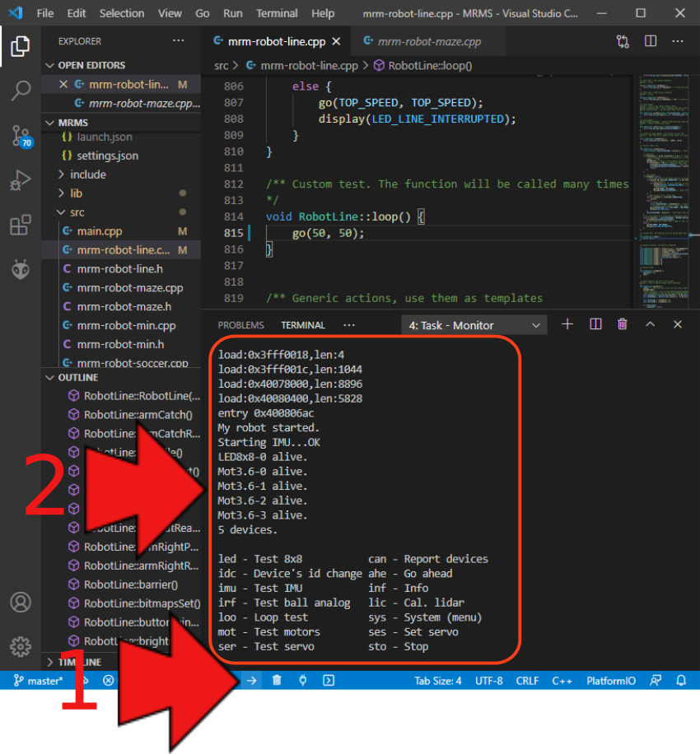Split the editor to the right

[x=651, y=41]
